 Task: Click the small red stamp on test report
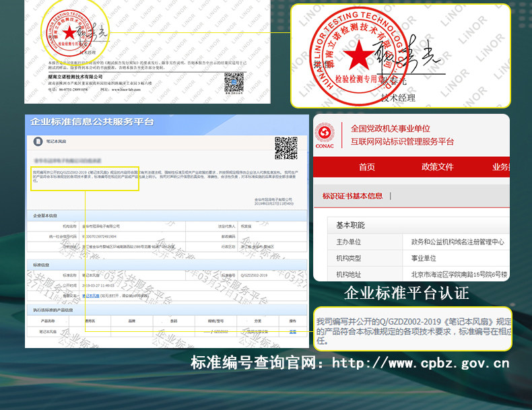point(69,33)
